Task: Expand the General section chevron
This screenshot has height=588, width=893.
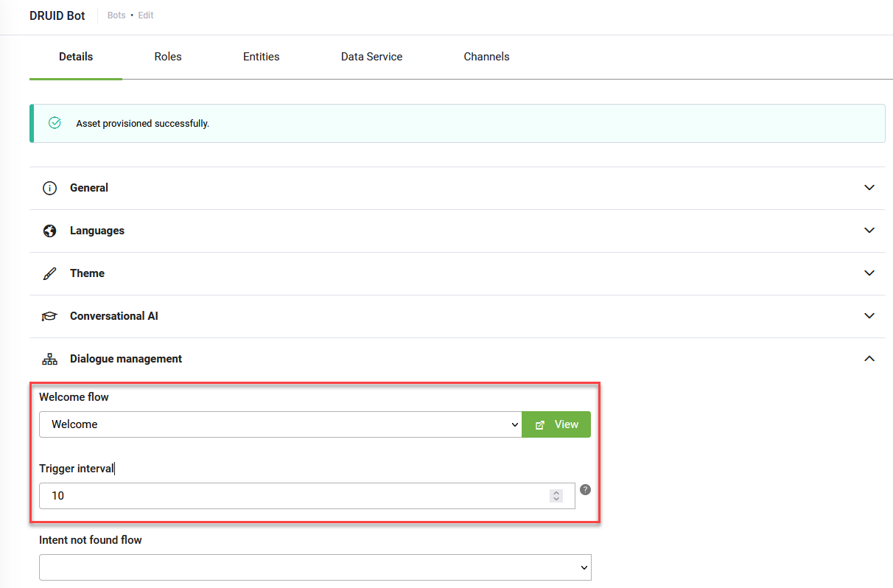Action: click(x=869, y=188)
